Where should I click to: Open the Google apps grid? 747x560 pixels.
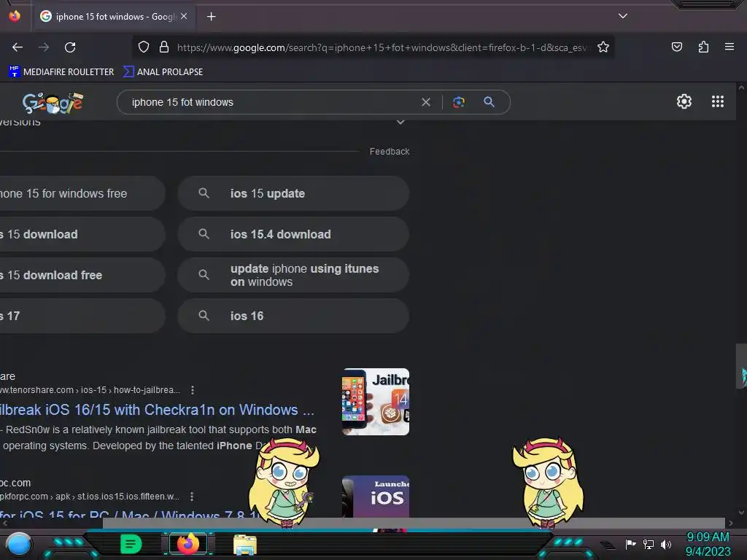coord(718,101)
